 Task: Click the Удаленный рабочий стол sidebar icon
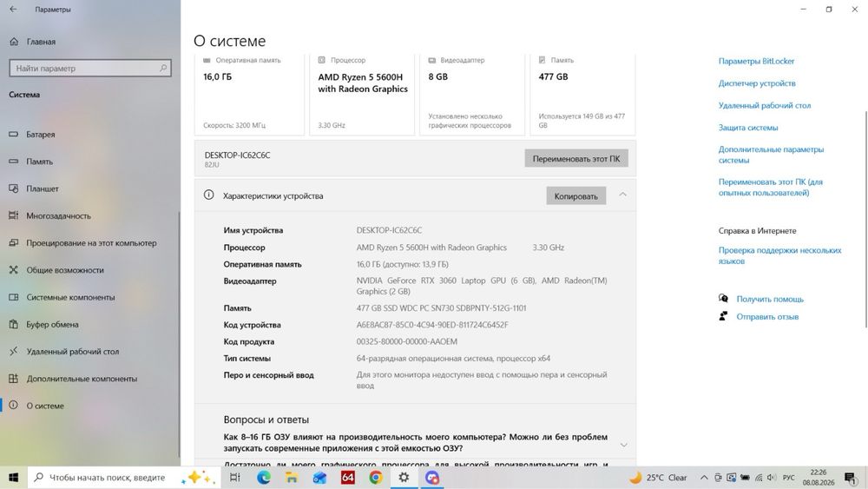[14, 352]
